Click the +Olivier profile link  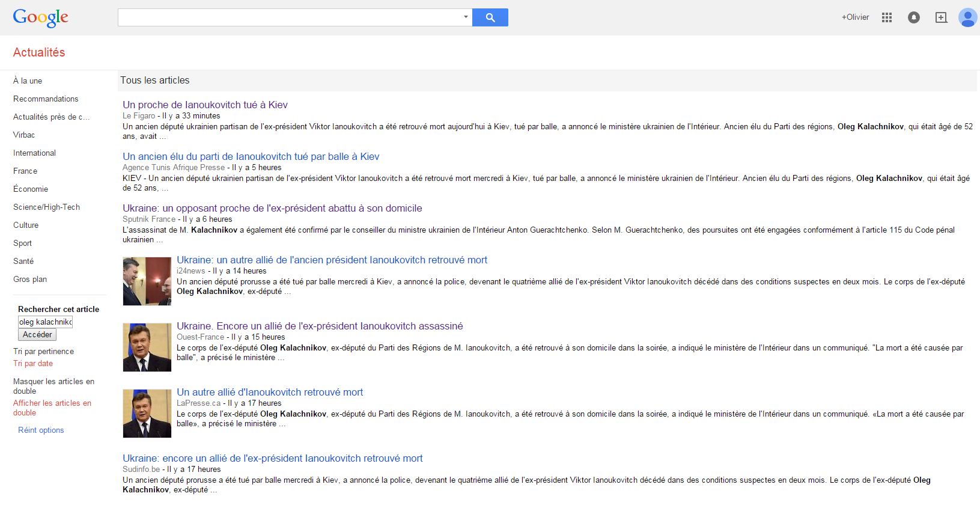[x=855, y=17]
